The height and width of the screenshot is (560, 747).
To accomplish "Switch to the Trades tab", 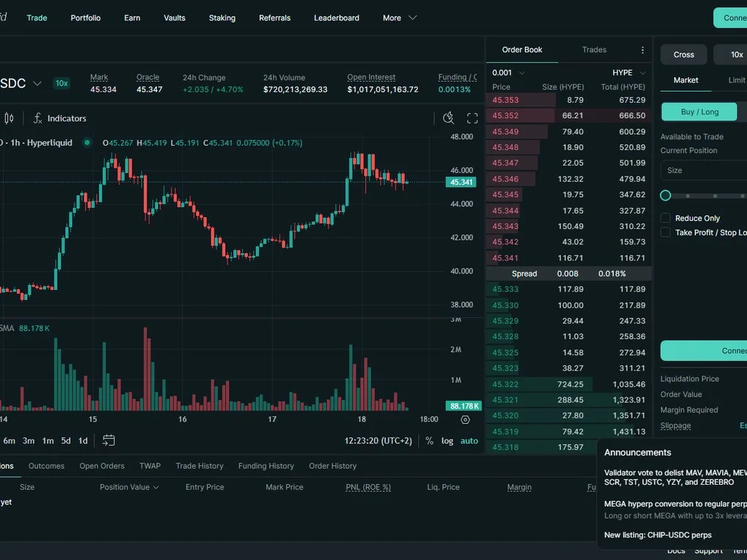I will coord(594,50).
